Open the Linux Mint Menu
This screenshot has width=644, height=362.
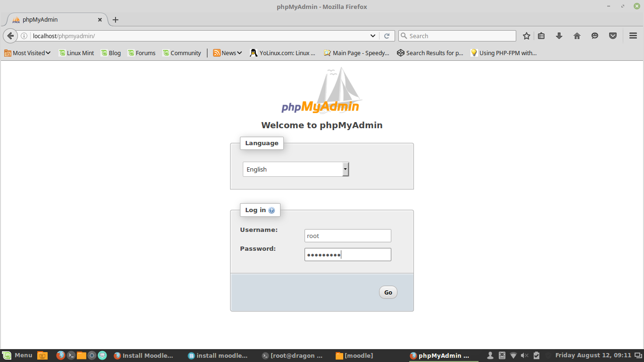[17, 355]
